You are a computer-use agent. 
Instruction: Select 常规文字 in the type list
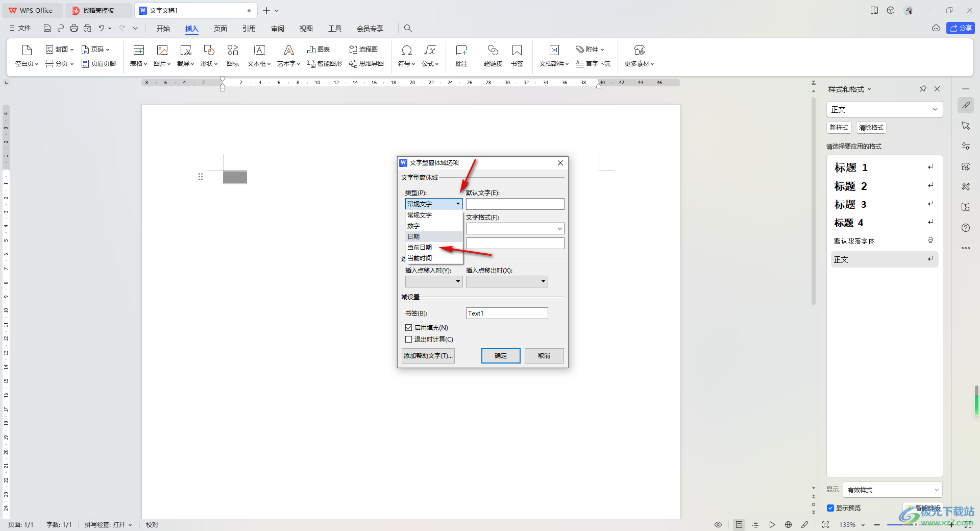tap(434, 215)
